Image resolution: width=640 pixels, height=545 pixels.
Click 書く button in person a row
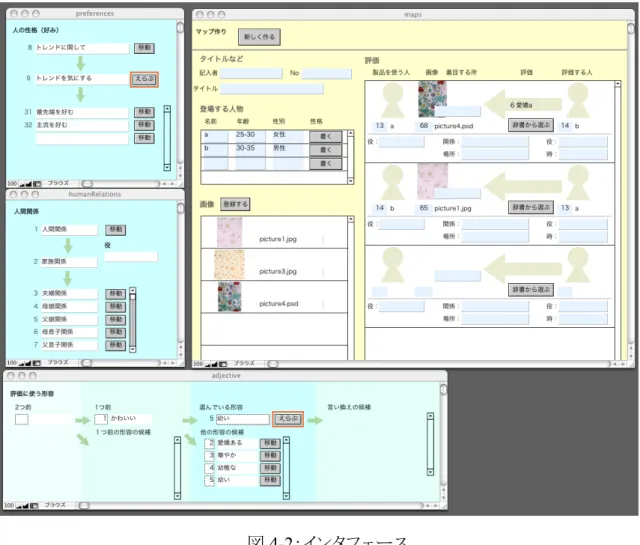(326, 137)
